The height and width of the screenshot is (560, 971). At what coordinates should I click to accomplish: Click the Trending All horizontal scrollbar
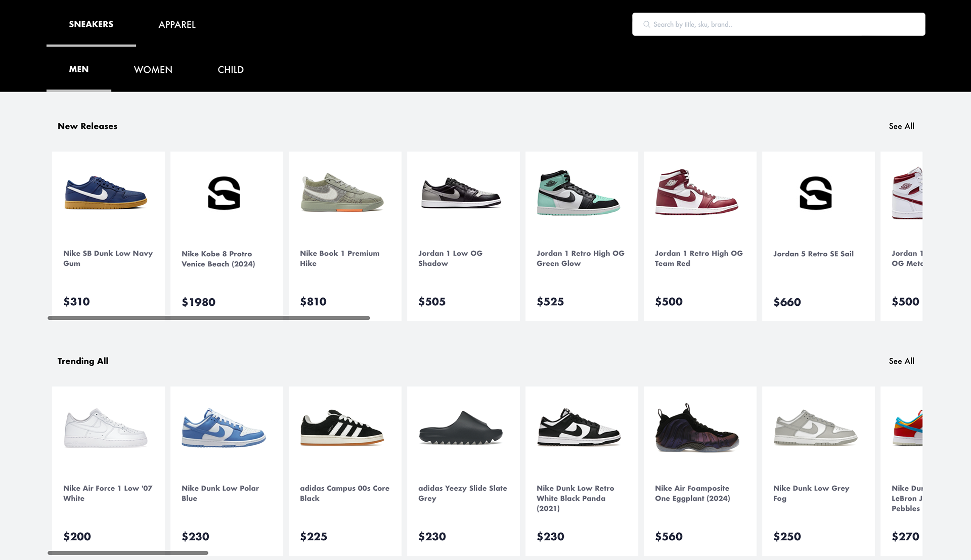coord(128,553)
